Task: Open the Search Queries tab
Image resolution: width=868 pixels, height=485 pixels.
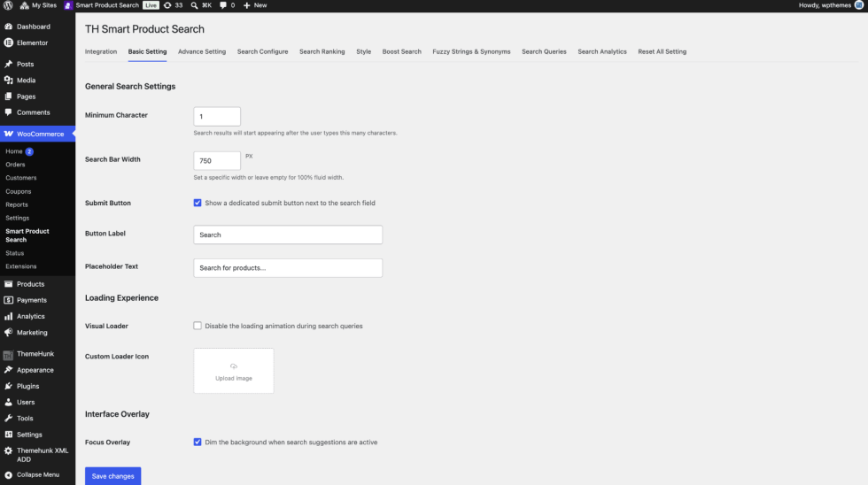Action: coord(544,51)
